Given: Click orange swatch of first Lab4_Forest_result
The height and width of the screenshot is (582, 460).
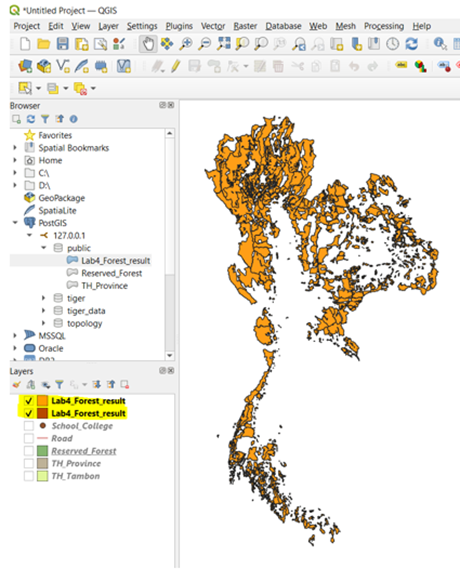Looking at the screenshot, I should pos(42,401).
